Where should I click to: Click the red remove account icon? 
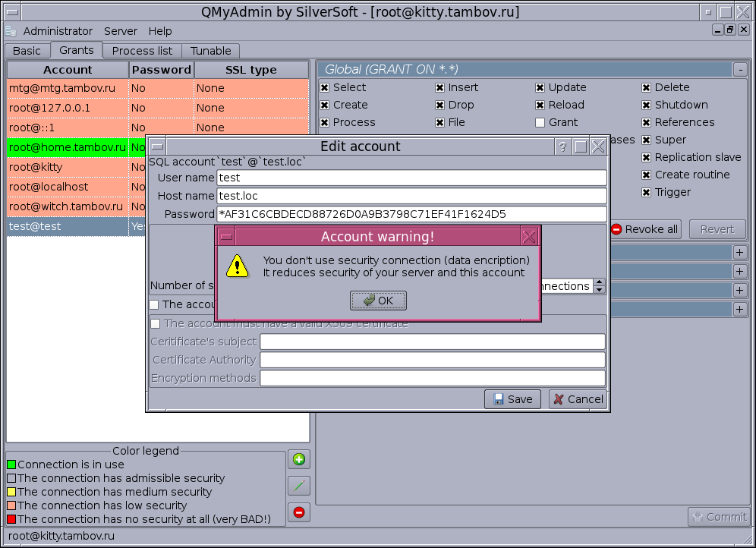point(299,512)
